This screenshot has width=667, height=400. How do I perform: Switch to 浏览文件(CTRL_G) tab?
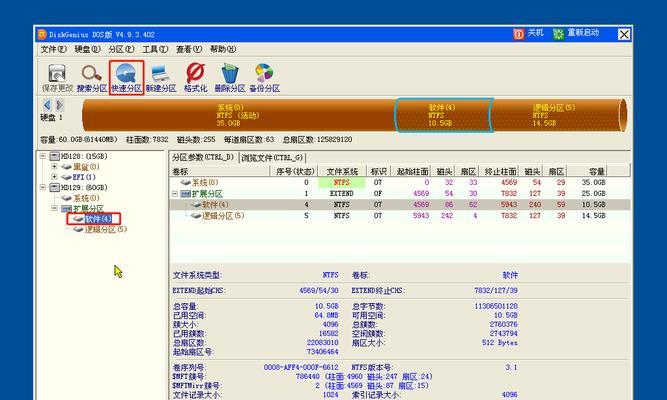click(272, 158)
